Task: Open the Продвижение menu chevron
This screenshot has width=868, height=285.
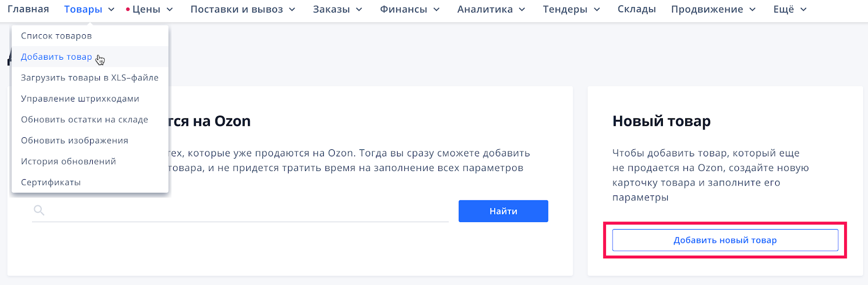Action: (x=752, y=10)
